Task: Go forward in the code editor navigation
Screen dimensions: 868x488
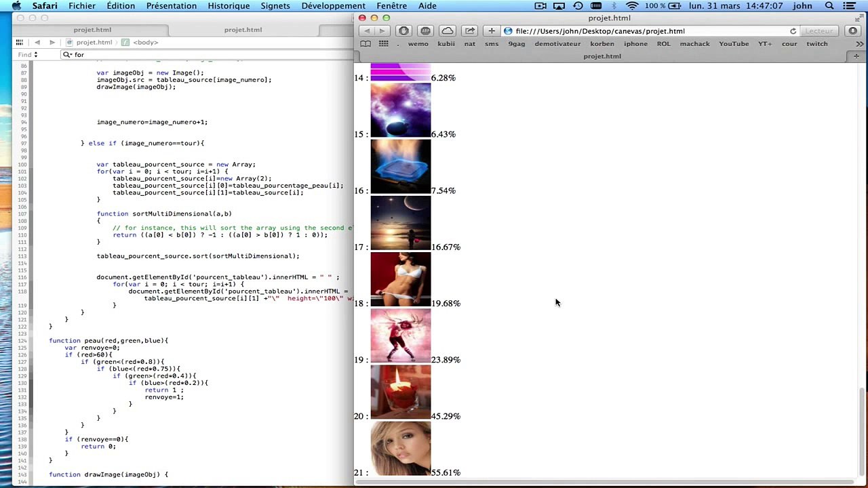Action: coord(52,42)
